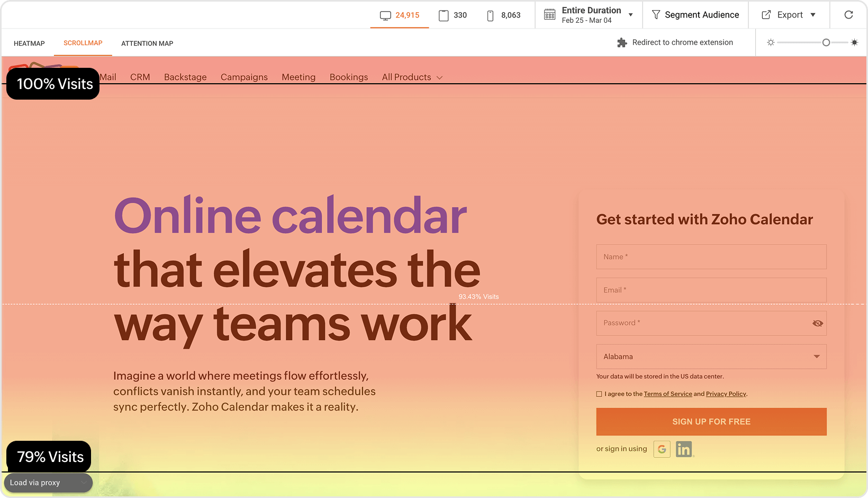
Task: Click the calendar date range icon
Action: coord(550,15)
